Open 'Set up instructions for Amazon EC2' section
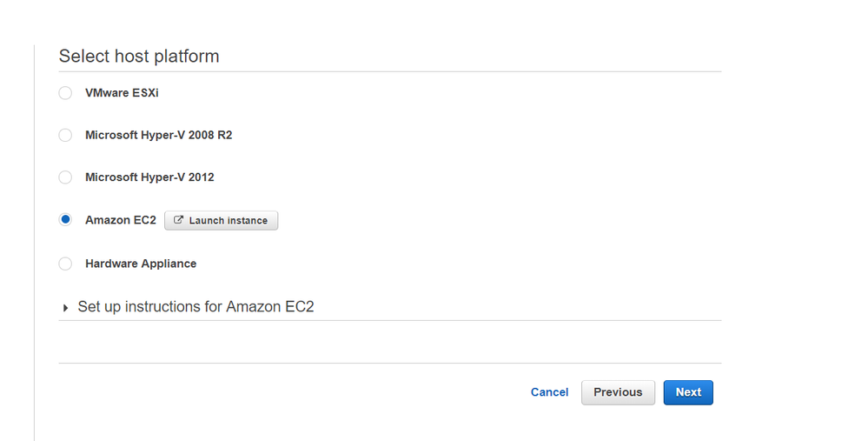 [x=195, y=307]
